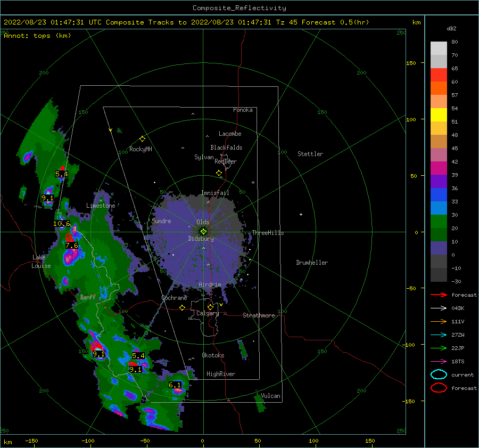This screenshot has height=448, width=479.
Task: Click the yellow diamond marker near RedDeer
Action: tap(219, 173)
